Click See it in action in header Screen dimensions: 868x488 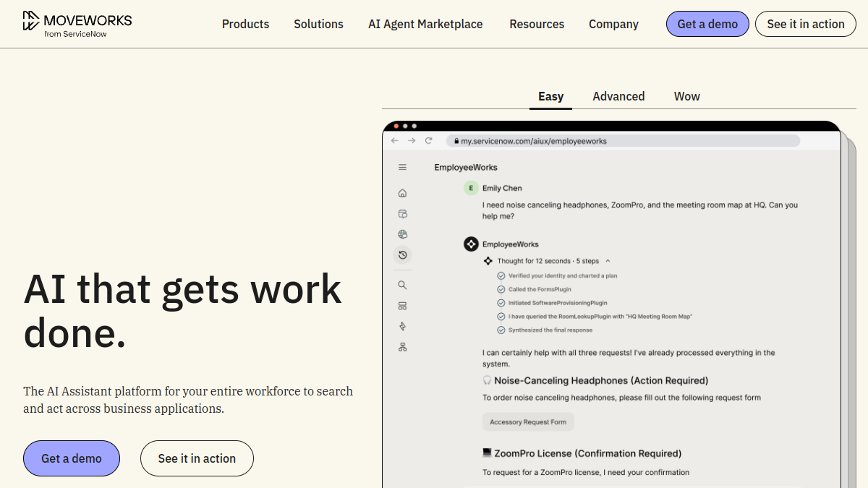pos(806,24)
